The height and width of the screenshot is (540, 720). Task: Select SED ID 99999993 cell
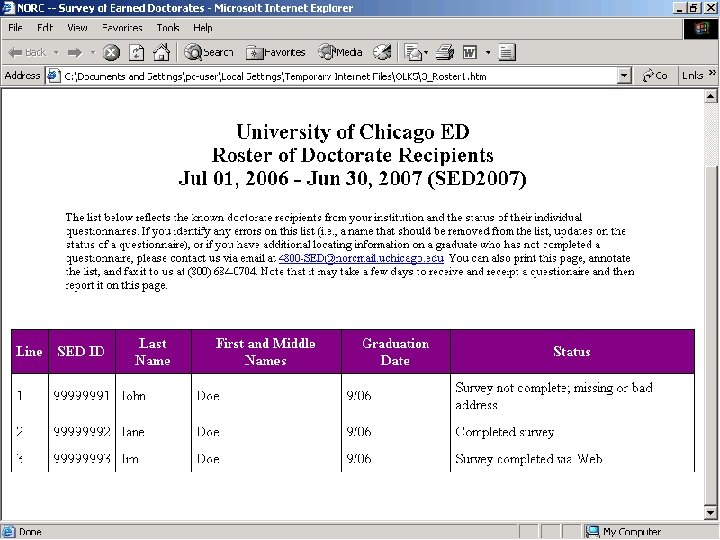(x=81, y=458)
